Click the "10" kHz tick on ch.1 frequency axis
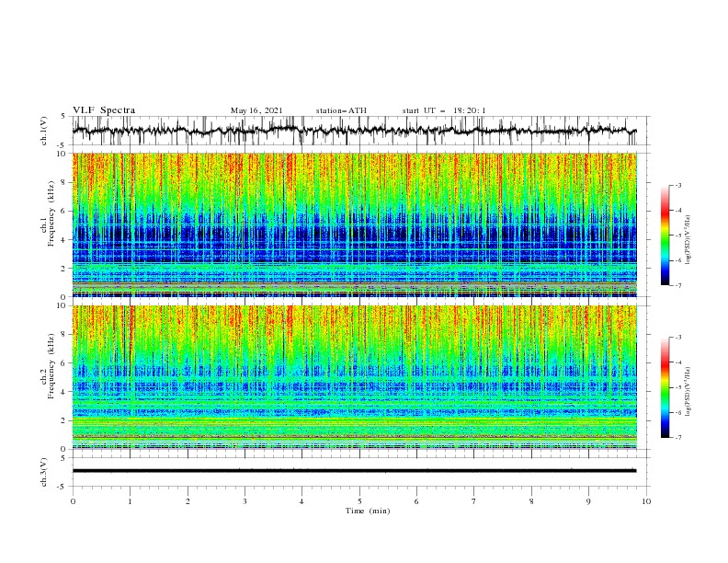The width and height of the screenshot is (728, 563). tap(63, 154)
